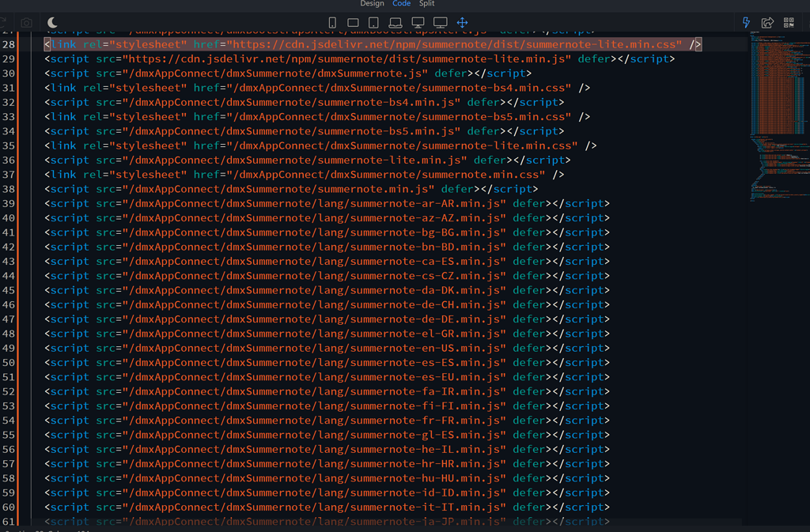The height and width of the screenshot is (532, 810).
Task: Switch to the Design view tab
Action: pyautogui.click(x=372, y=4)
